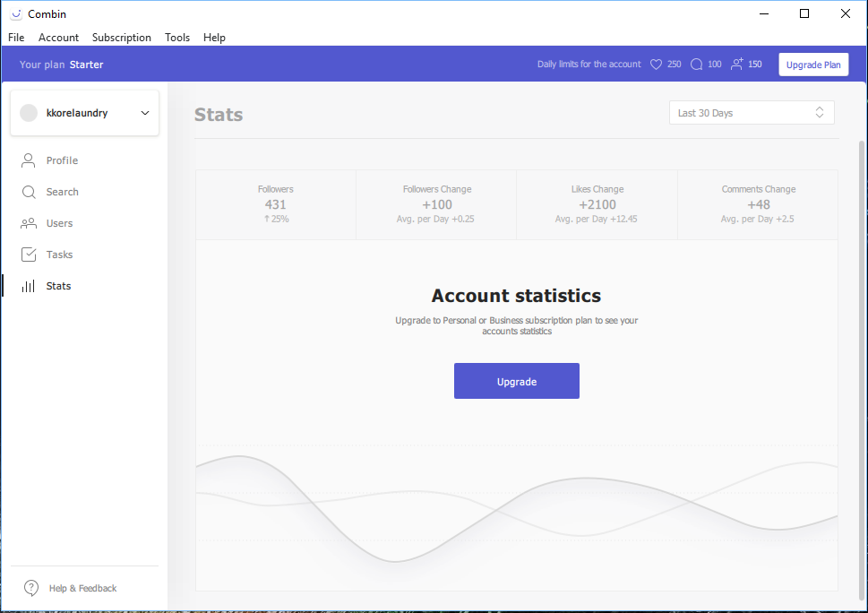Image resolution: width=868 pixels, height=613 pixels.
Task: Click the heart likes limit icon
Action: 656,65
